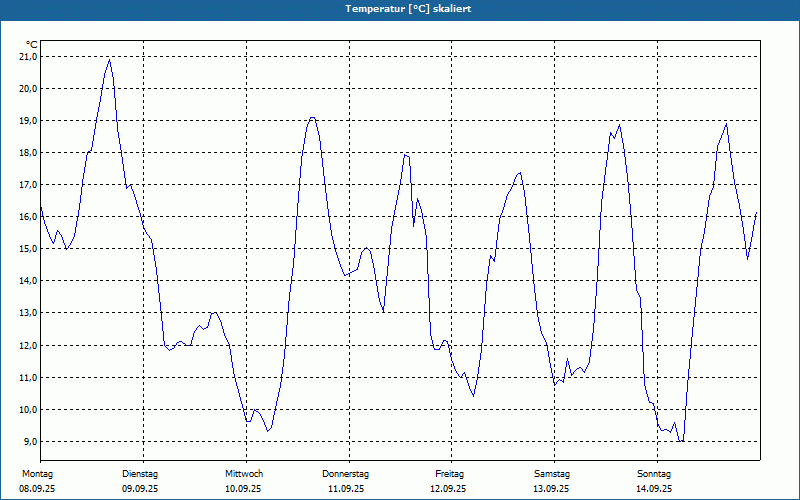Click the 15,0 y-axis label
The image size is (800, 500).
(29, 249)
